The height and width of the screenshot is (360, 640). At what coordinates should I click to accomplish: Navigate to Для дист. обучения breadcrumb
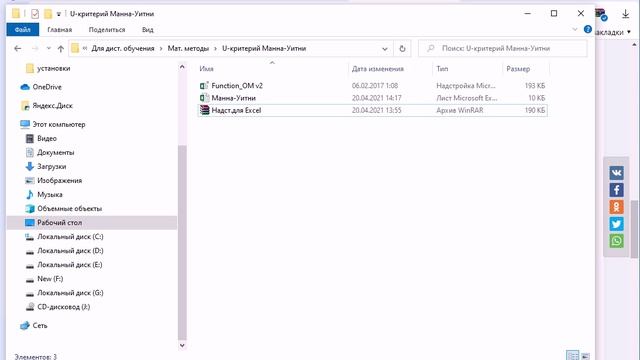coord(123,48)
